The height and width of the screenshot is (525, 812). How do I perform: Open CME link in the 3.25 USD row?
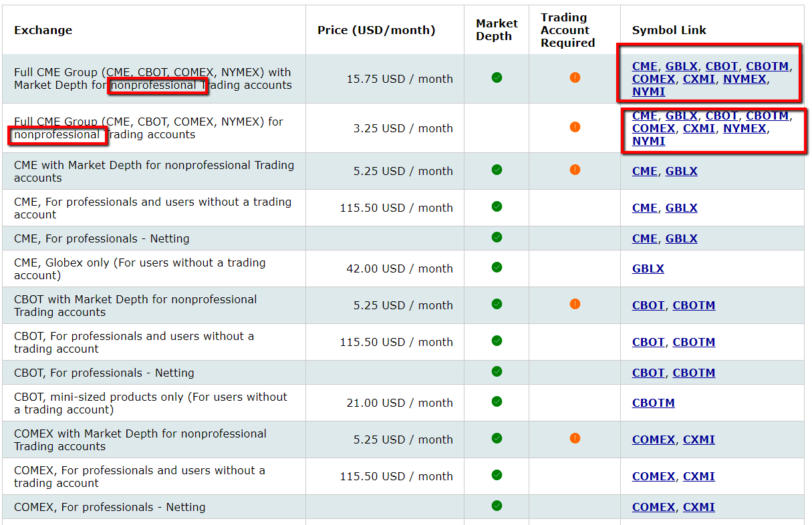pos(644,116)
